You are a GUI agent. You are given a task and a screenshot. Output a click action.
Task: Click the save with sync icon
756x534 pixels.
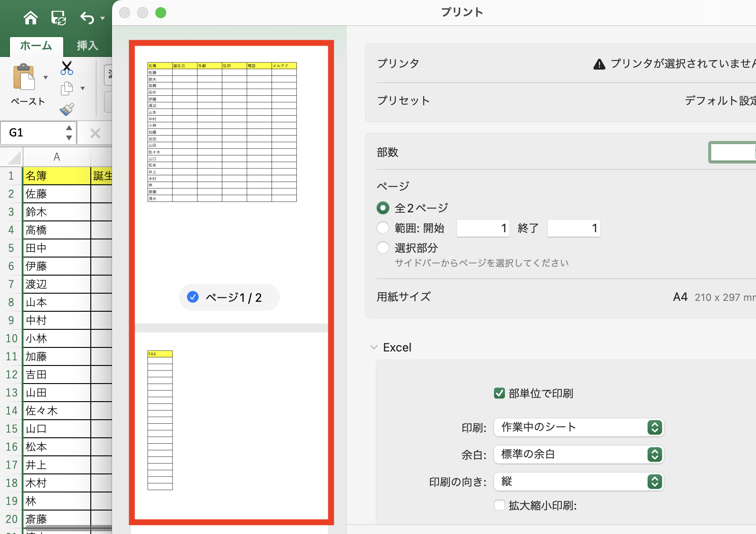coord(59,18)
